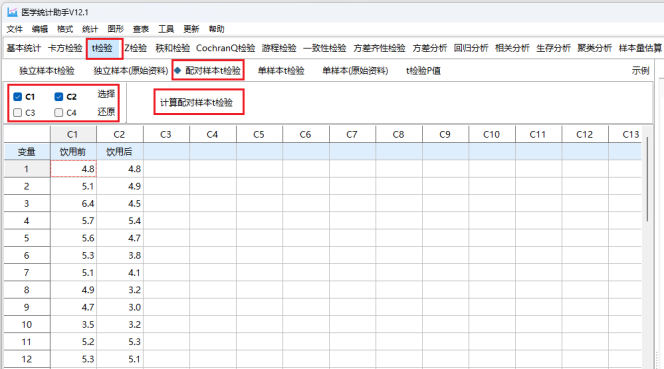
Task: Select column header C3
Action: click(166, 134)
